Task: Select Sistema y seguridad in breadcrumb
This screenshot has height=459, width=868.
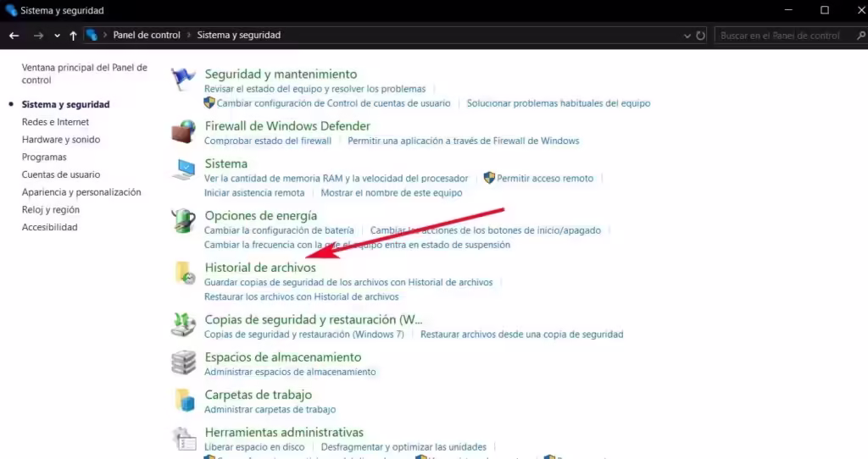Action: [238, 35]
